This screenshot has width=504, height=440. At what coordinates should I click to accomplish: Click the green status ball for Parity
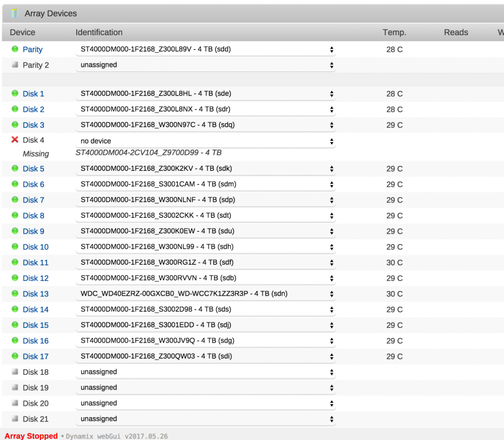pos(15,49)
